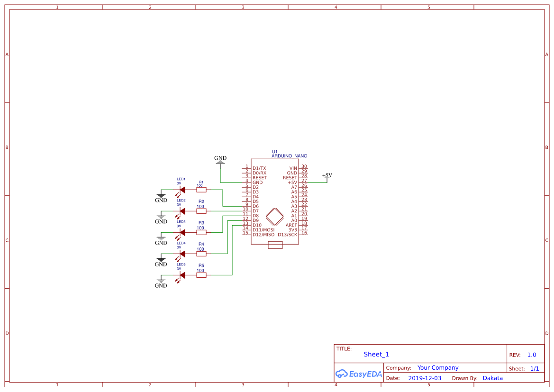Select the ground symbol wired to LED5
Image resolution: width=554 pixels, height=392 pixels.
click(x=161, y=282)
